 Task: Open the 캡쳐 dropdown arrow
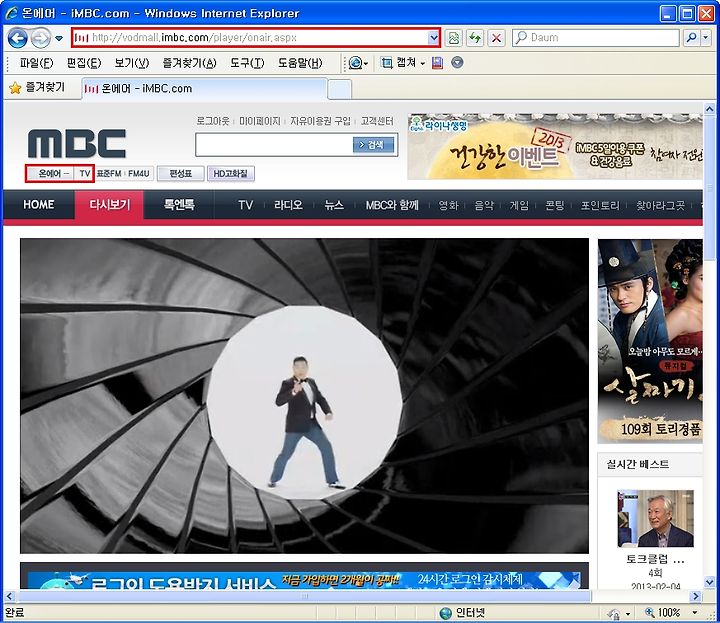coord(422,63)
